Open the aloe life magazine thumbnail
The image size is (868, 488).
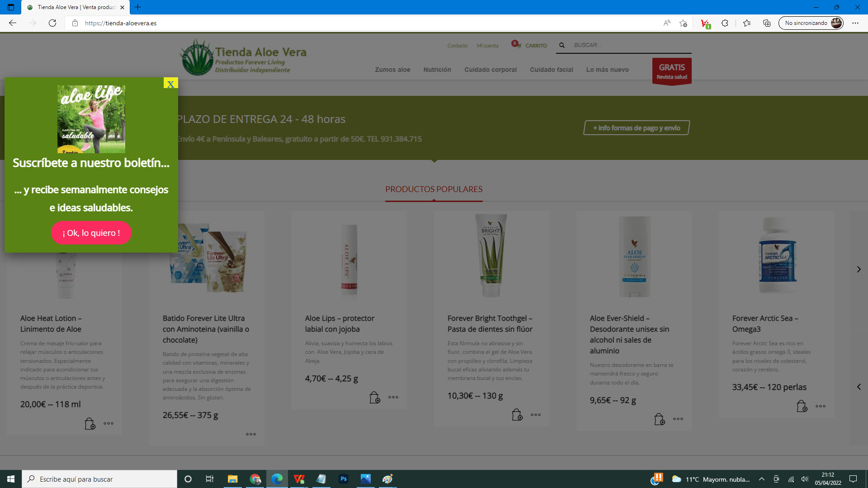pyautogui.click(x=91, y=119)
